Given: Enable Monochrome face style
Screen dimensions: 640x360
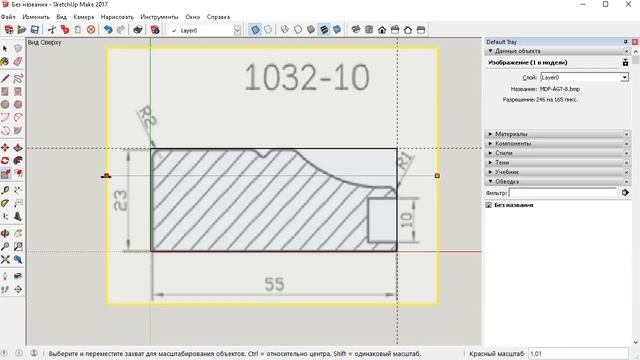Looking at the screenshot, I should [337, 30].
